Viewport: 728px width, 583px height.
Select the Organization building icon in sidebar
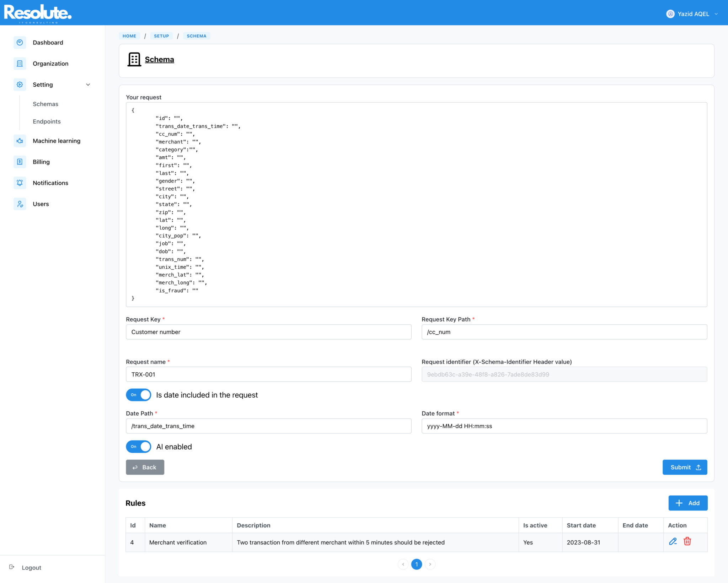point(20,63)
